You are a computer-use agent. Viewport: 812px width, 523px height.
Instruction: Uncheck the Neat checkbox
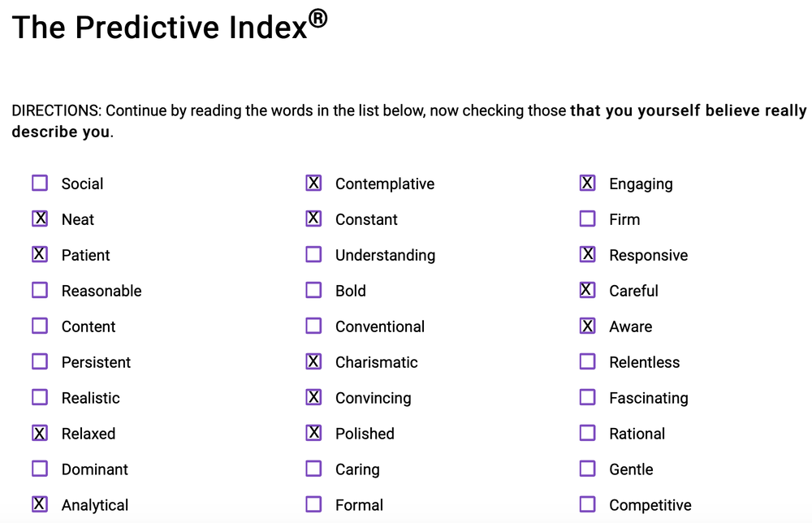[40, 219]
